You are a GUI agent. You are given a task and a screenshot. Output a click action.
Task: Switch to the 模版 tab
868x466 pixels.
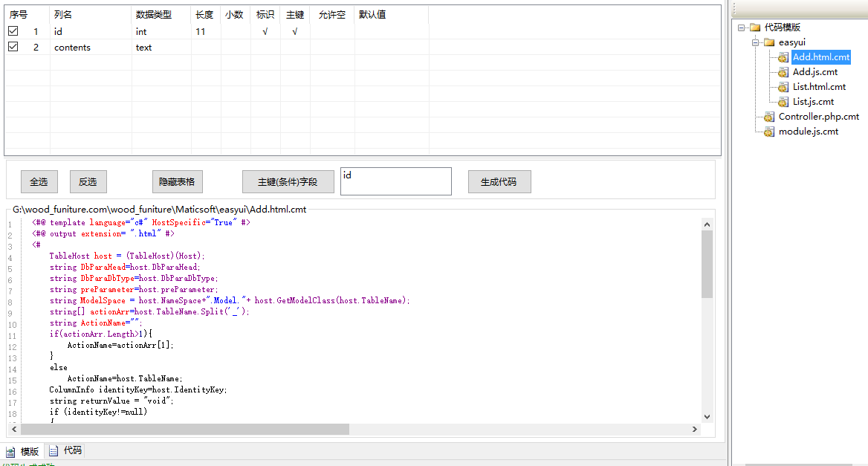22,451
